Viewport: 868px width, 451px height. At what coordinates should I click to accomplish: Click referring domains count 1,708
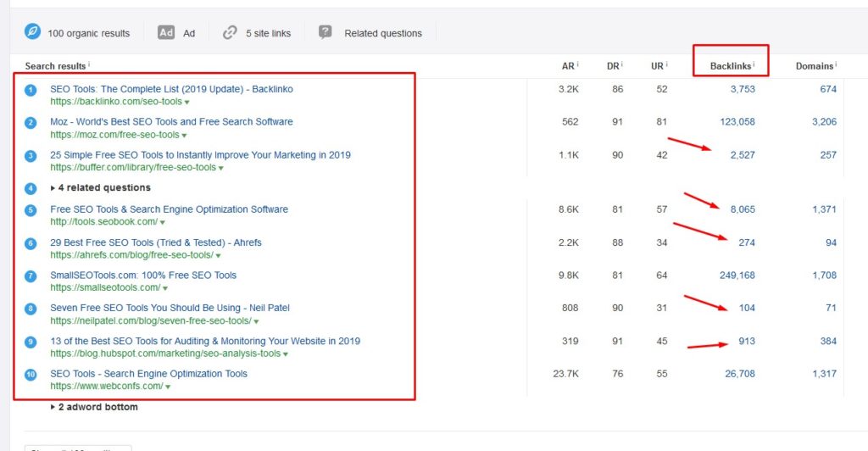point(824,275)
